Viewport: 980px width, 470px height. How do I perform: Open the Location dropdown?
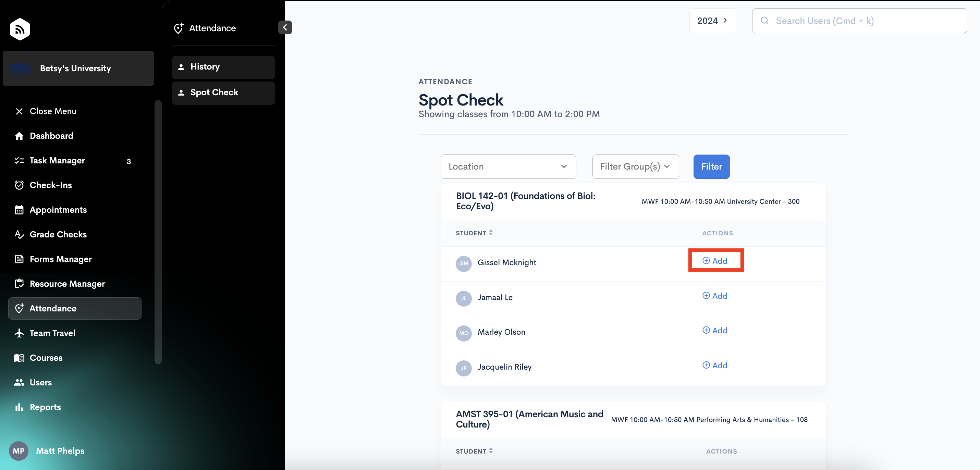508,166
